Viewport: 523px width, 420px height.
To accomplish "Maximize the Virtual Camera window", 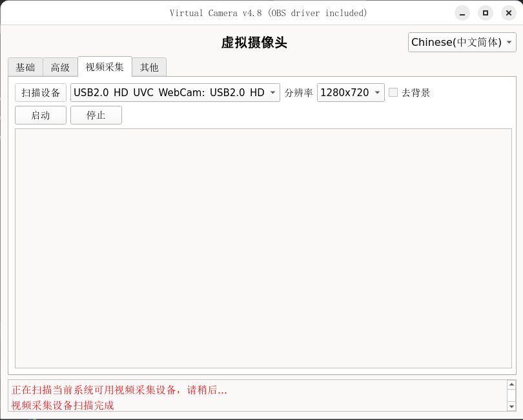I will tap(485, 13).
